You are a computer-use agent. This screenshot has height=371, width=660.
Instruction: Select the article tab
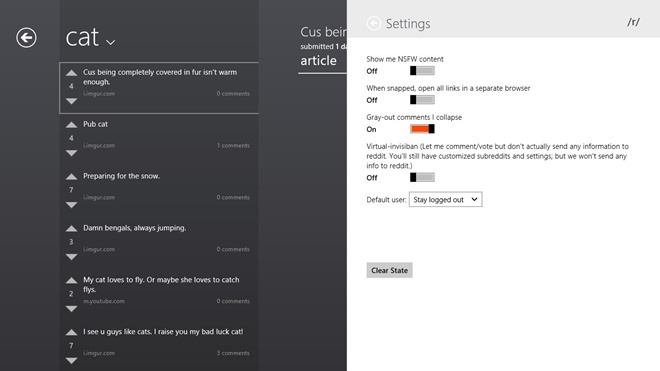click(318, 61)
